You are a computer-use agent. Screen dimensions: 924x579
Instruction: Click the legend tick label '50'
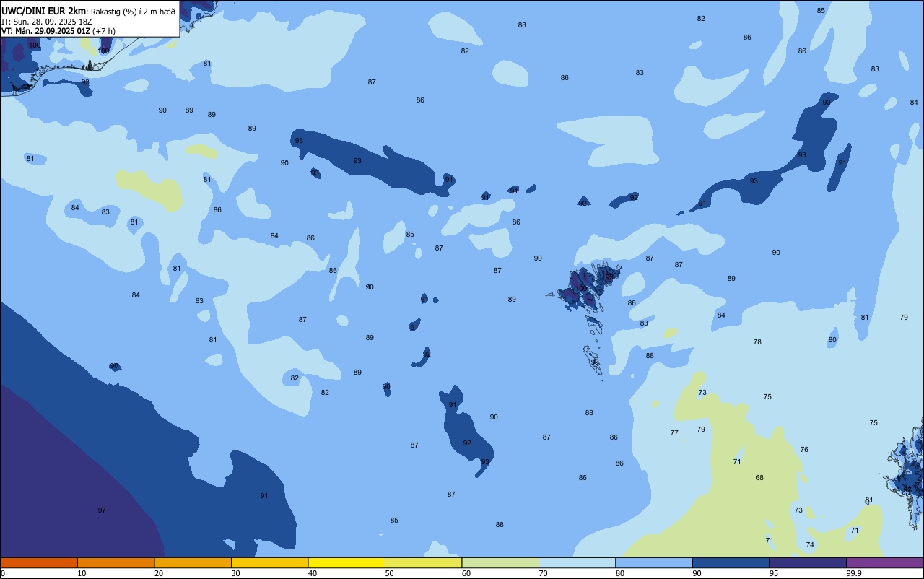pos(389,573)
